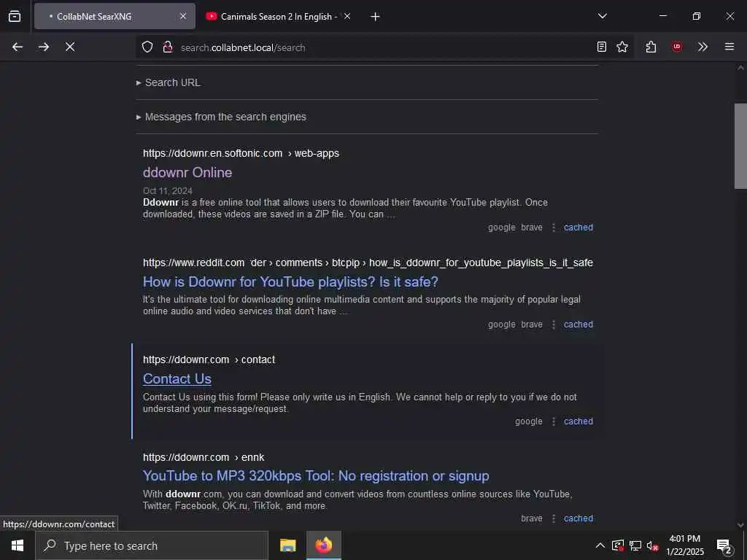Stop loading the page
Viewport: 747px width, 560px height.
[x=70, y=47]
